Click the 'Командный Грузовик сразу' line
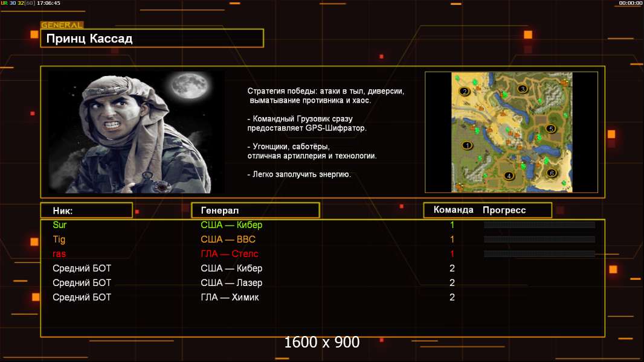644x362 pixels. point(300,119)
